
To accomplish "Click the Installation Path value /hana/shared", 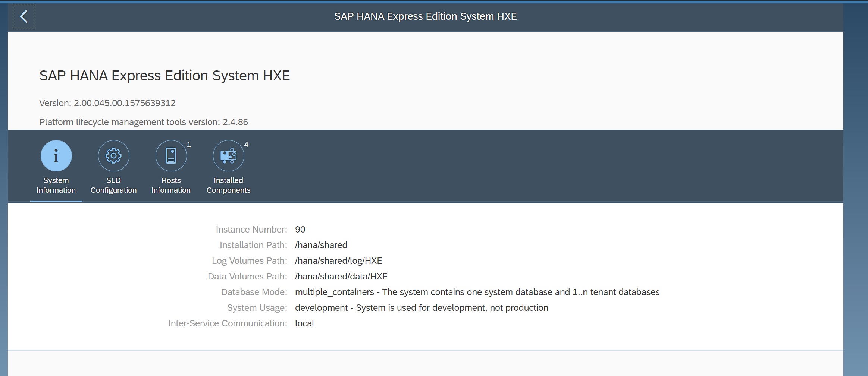I will [x=321, y=245].
